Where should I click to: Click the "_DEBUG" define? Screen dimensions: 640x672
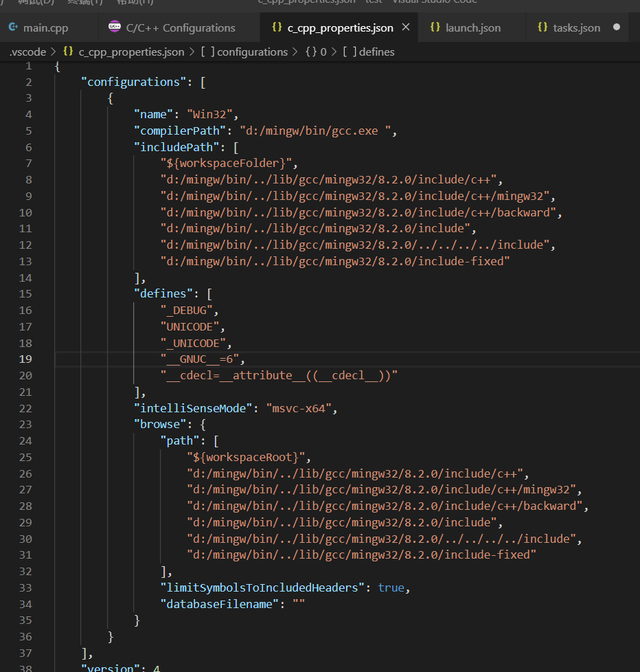[186, 311]
